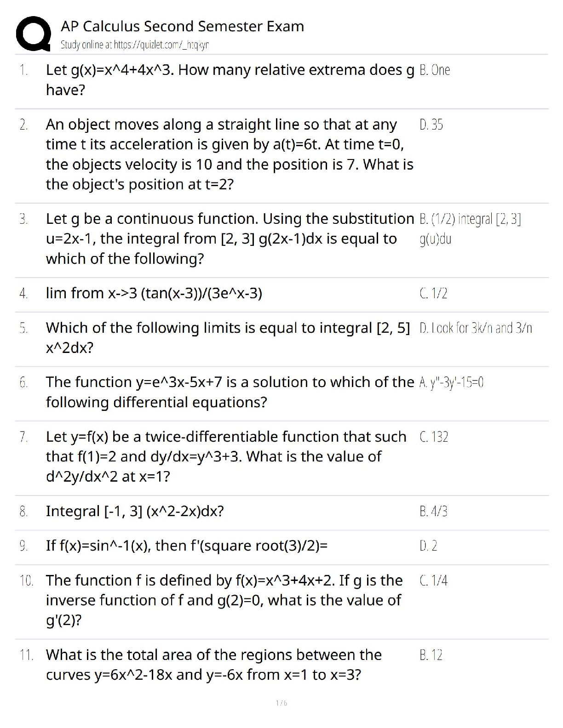Click answer 'C. 132'
The width and height of the screenshot is (563, 728).
tap(434, 437)
